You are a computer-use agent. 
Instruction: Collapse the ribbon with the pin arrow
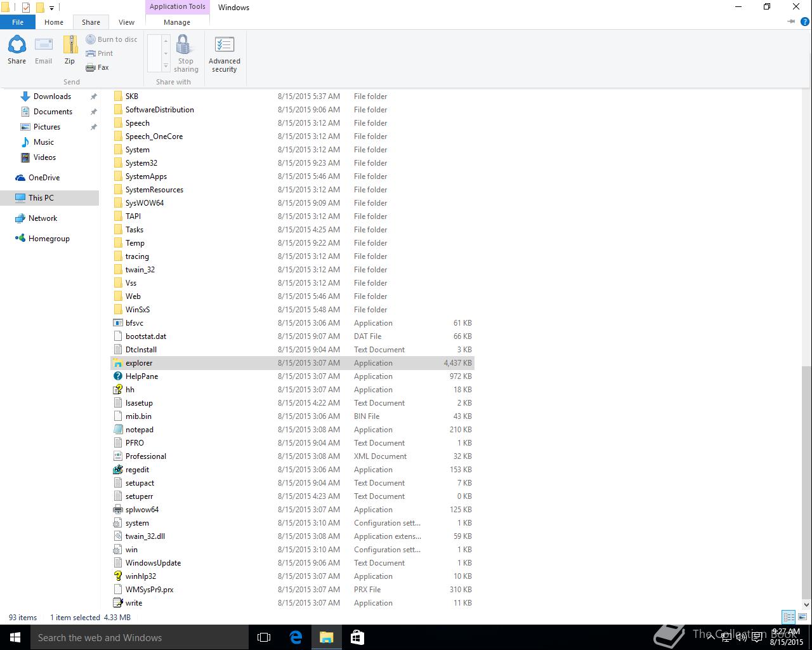[x=791, y=22]
